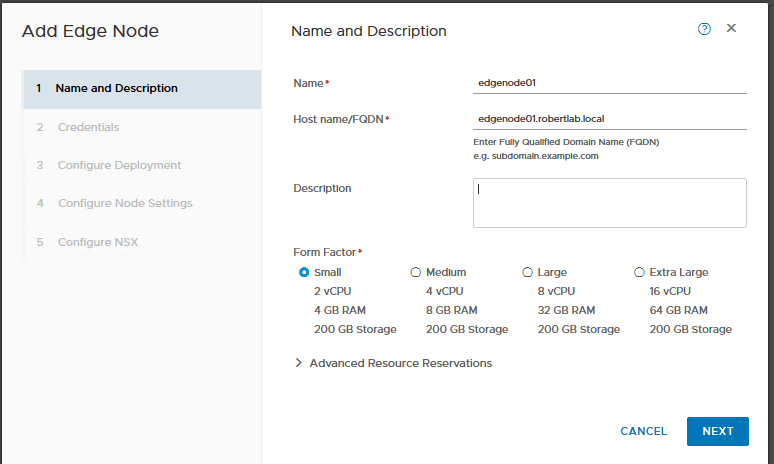The width and height of the screenshot is (774, 464).
Task: Choose the Medium form factor
Action: tap(416, 272)
